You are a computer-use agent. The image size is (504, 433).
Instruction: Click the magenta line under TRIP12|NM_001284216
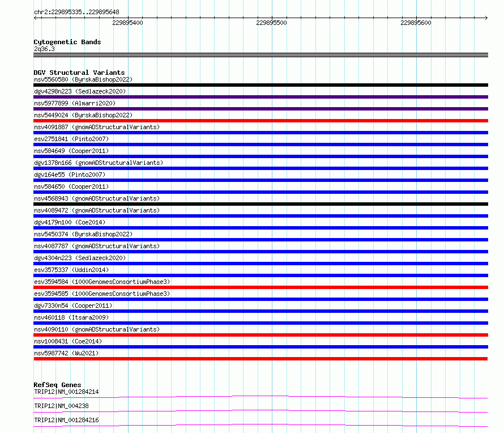click(260, 425)
